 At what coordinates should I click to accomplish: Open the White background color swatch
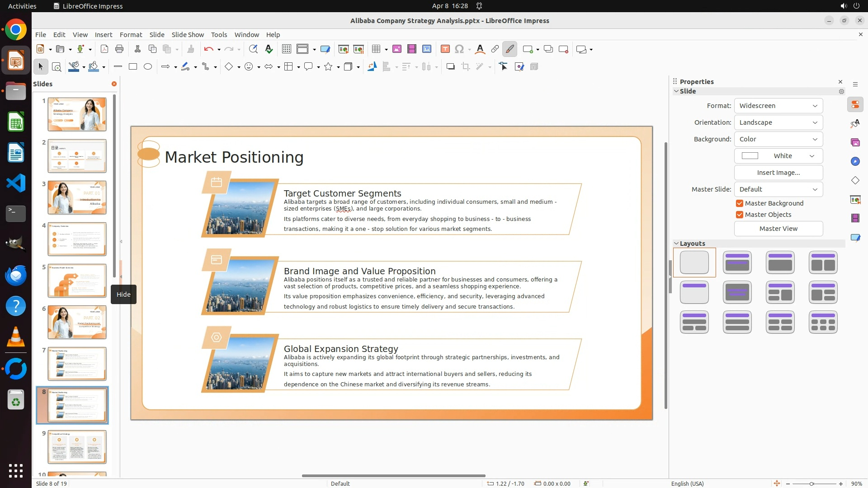(778, 156)
